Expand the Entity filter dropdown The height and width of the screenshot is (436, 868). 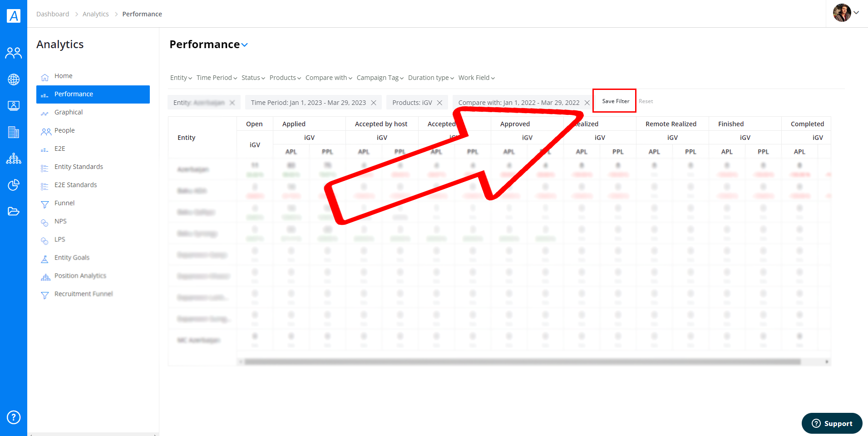(181, 78)
